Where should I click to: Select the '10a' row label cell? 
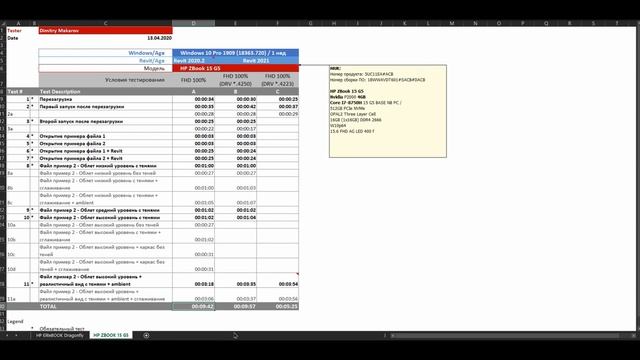coord(18,225)
